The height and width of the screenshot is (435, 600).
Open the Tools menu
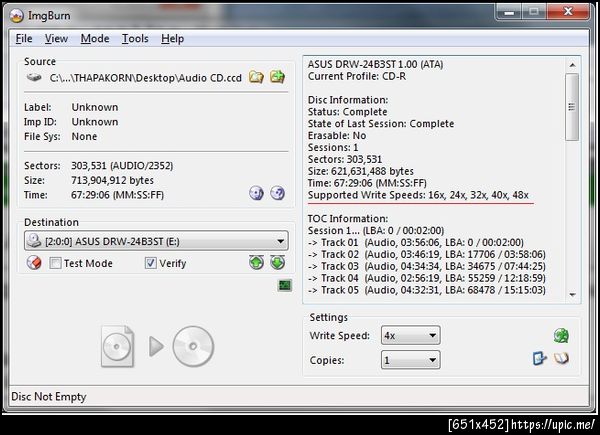pos(135,39)
